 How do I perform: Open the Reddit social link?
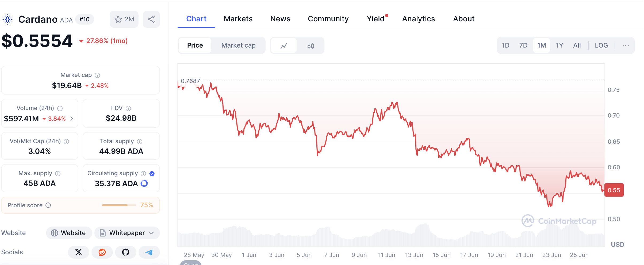pyautogui.click(x=102, y=252)
